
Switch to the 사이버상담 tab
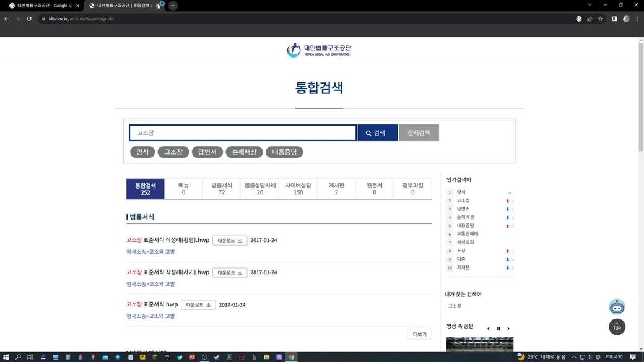pyautogui.click(x=298, y=189)
